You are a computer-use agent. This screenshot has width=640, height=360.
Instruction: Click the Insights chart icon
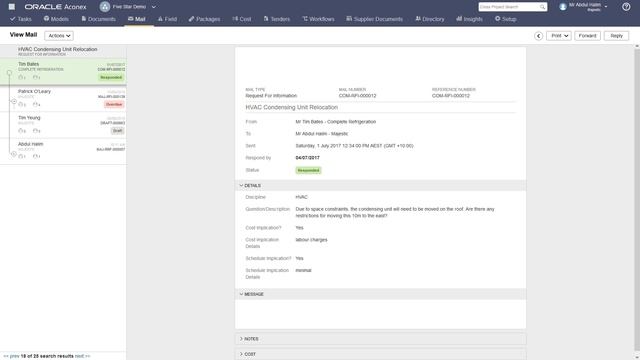pos(459,19)
